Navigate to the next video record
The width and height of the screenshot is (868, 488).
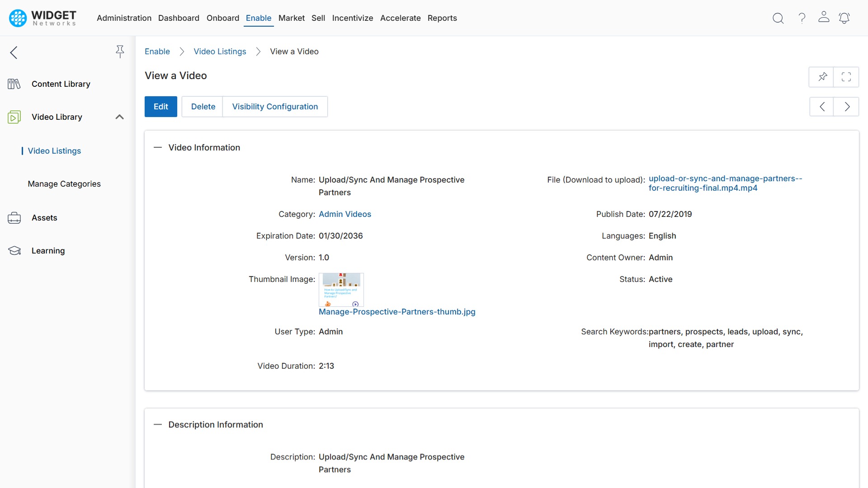pos(846,107)
